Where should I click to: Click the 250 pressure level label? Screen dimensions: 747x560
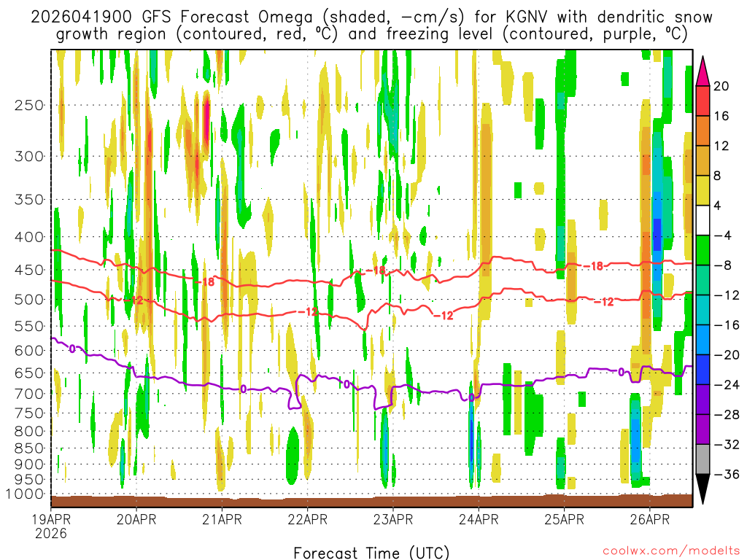pyautogui.click(x=29, y=105)
